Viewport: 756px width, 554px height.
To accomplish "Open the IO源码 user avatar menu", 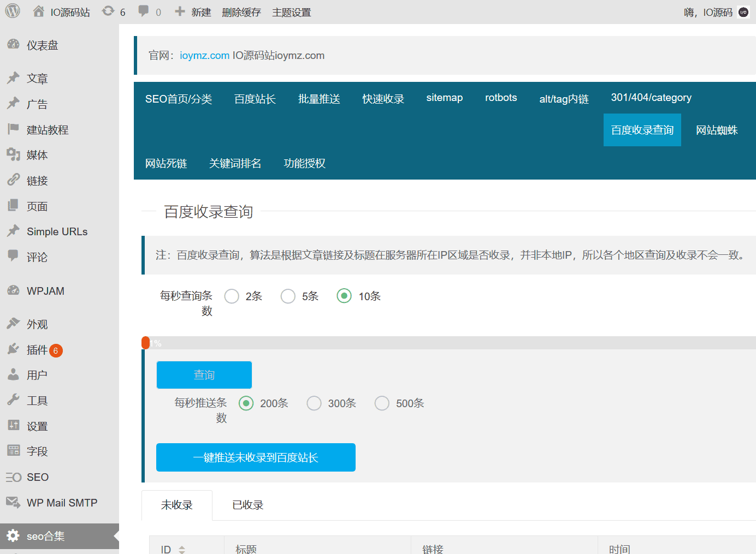I will pos(743,11).
